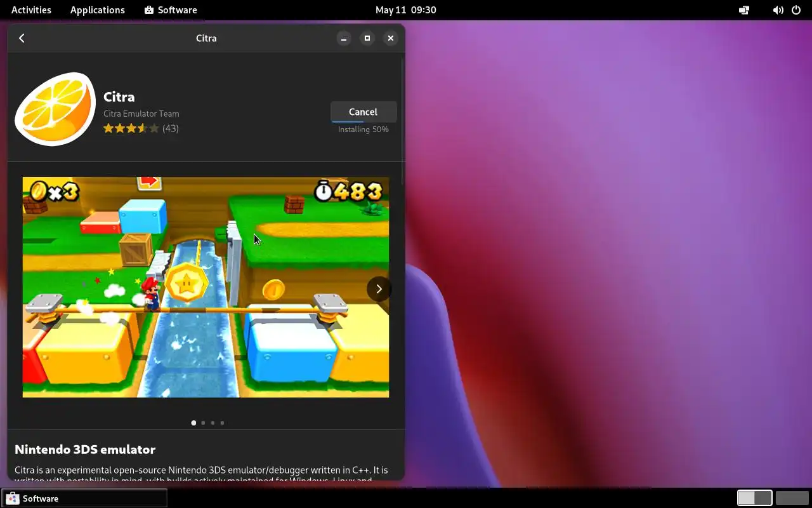Cancel the Citra installation
Image resolution: width=812 pixels, height=508 pixels.
click(x=363, y=112)
